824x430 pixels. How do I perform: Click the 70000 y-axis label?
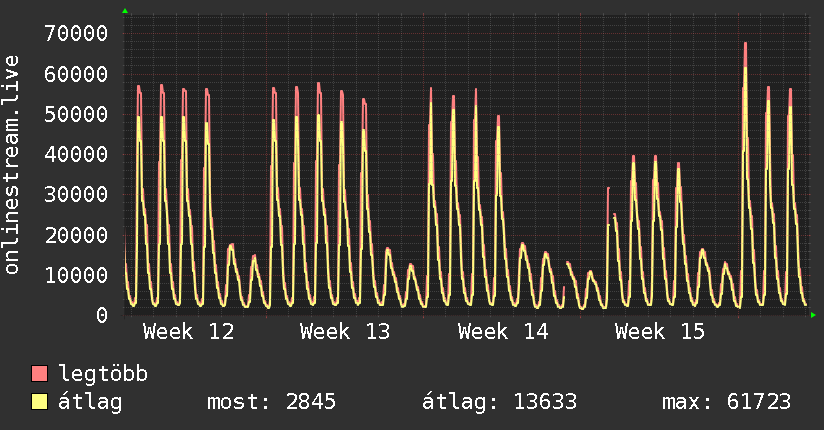click(76, 34)
